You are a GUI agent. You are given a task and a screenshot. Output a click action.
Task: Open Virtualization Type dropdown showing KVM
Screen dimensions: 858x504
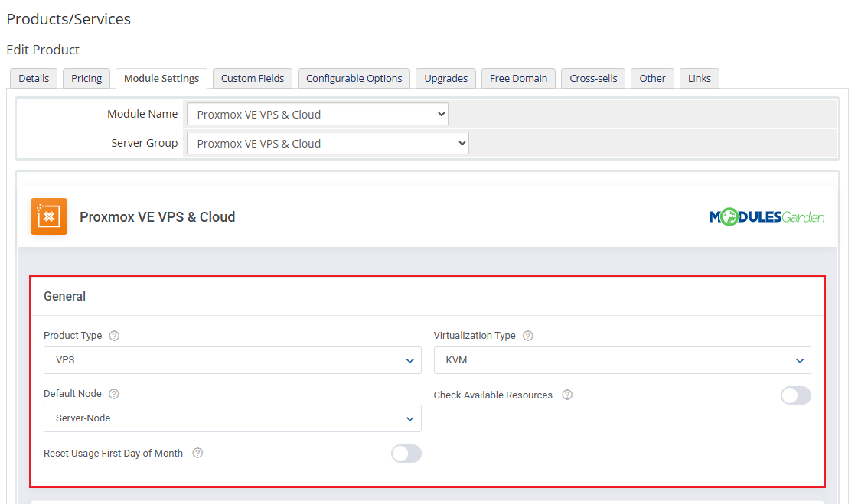(622, 360)
